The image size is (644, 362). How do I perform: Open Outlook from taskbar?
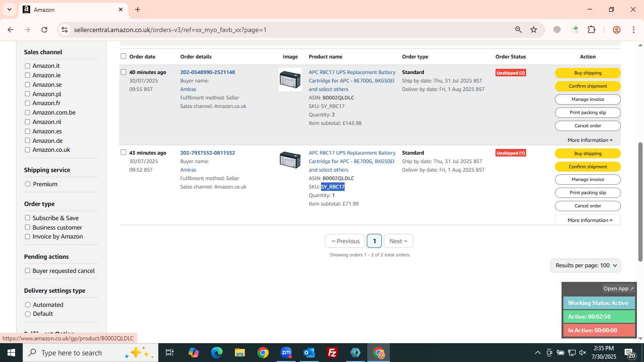point(309,353)
